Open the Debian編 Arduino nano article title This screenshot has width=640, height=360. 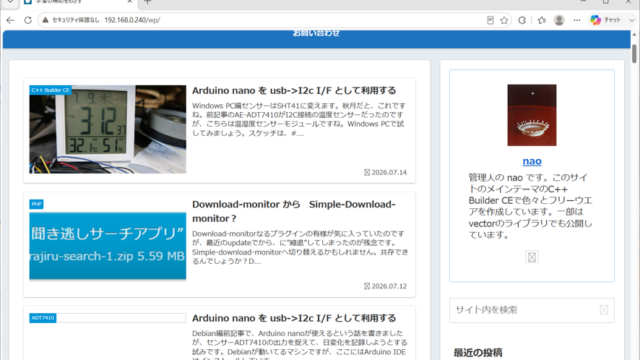(294, 318)
